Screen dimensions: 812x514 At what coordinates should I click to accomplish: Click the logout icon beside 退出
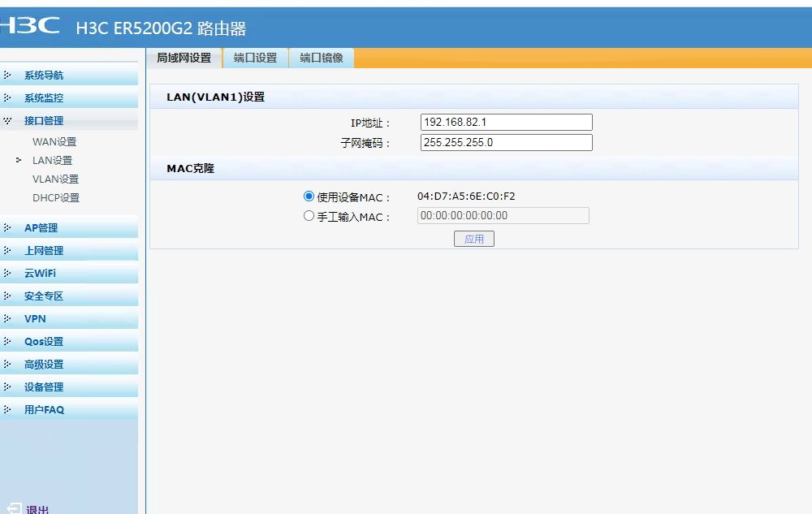pyautogui.click(x=14, y=508)
